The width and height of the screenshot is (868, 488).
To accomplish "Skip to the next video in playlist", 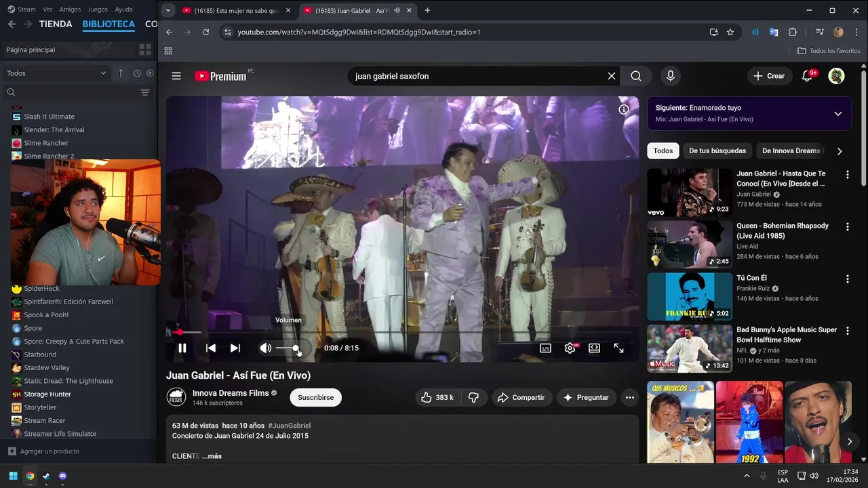I will click(235, 348).
